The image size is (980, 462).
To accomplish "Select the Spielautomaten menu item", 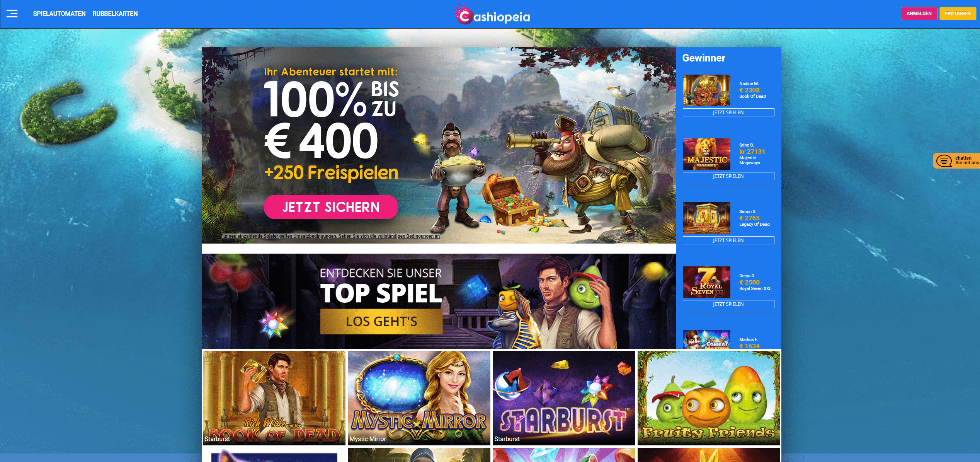I will click(59, 14).
